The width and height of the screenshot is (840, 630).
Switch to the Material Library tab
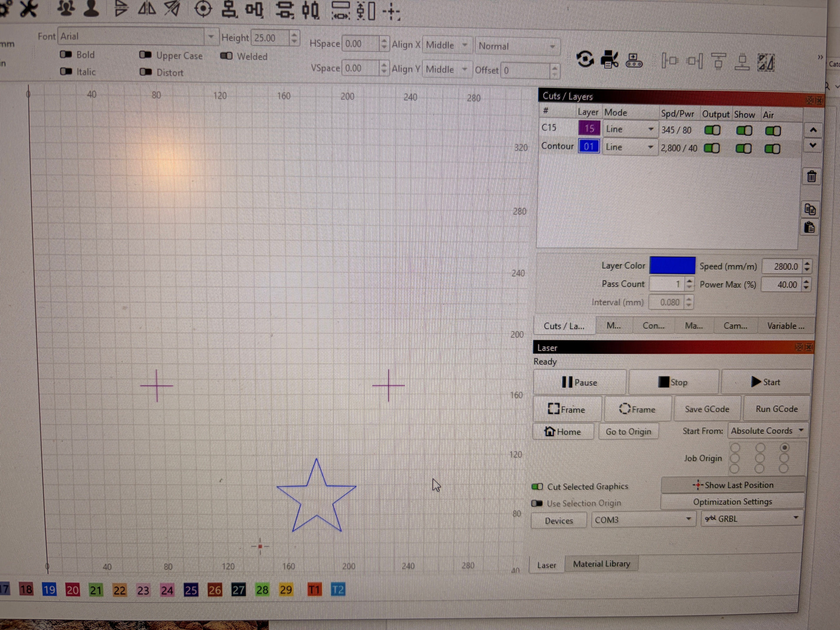(602, 564)
